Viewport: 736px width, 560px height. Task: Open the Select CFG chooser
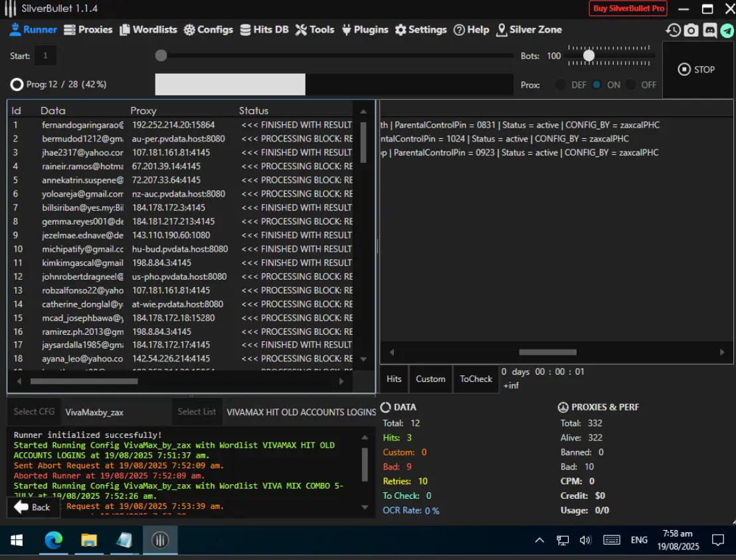(x=34, y=412)
